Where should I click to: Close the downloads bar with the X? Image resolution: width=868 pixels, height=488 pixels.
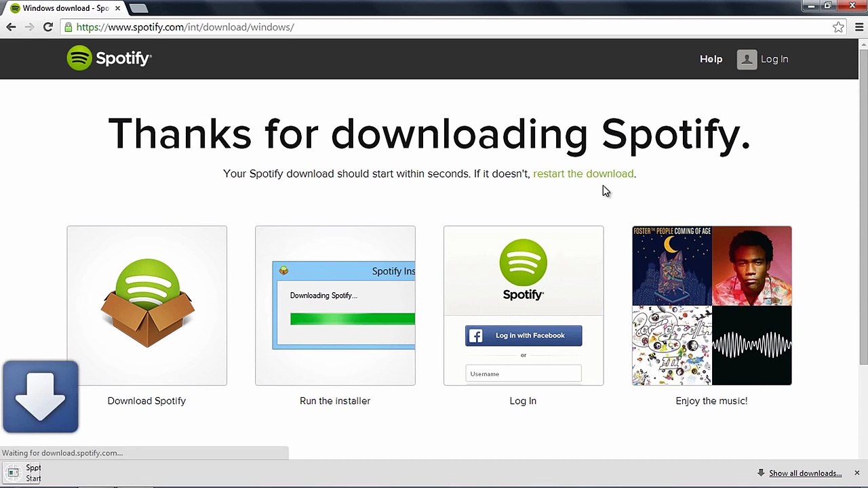pos(857,473)
